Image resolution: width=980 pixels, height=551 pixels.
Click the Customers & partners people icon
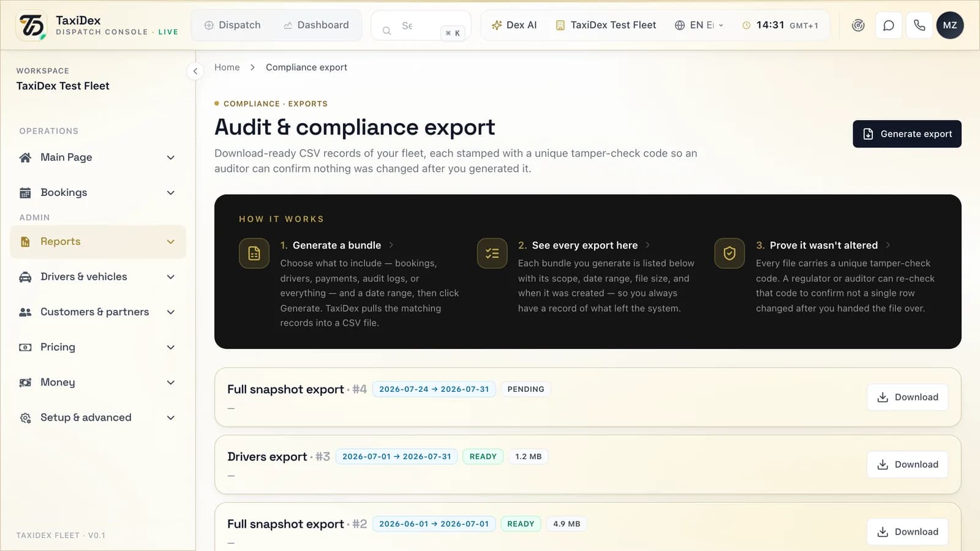click(x=25, y=312)
